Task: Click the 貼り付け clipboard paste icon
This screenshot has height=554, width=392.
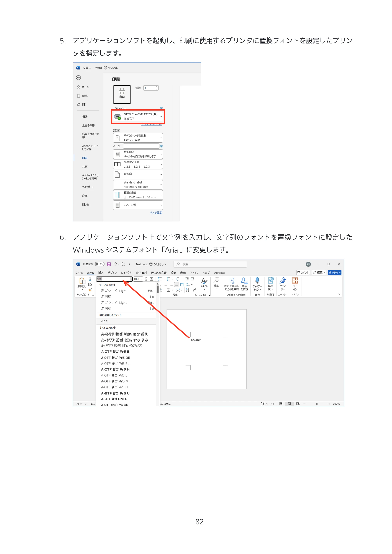Action: click(82, 281)
